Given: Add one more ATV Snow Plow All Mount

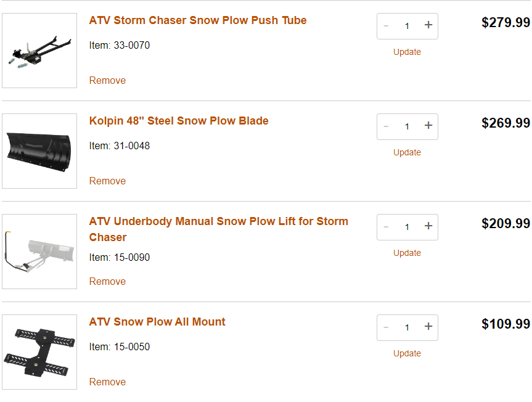Looking at the screenshot, I should pos(428,327).
